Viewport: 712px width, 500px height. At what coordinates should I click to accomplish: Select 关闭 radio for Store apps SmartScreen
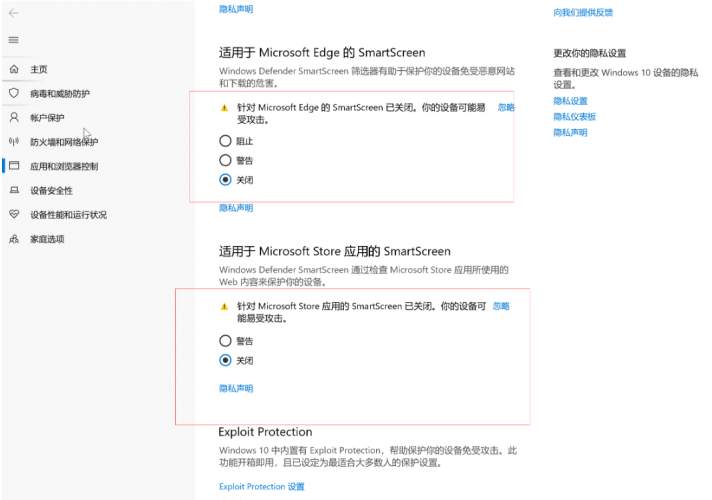(x=225, y=361)
